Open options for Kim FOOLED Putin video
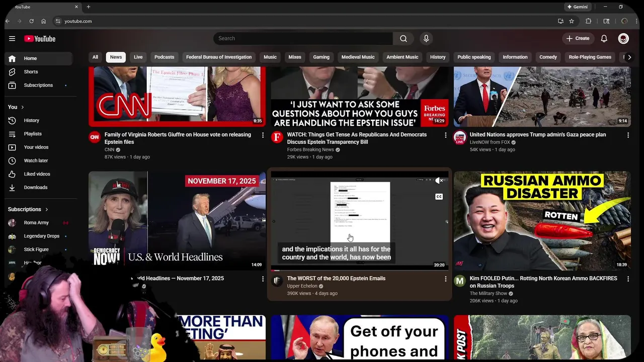This screenshot has height=362, width=644. point(628,279)
